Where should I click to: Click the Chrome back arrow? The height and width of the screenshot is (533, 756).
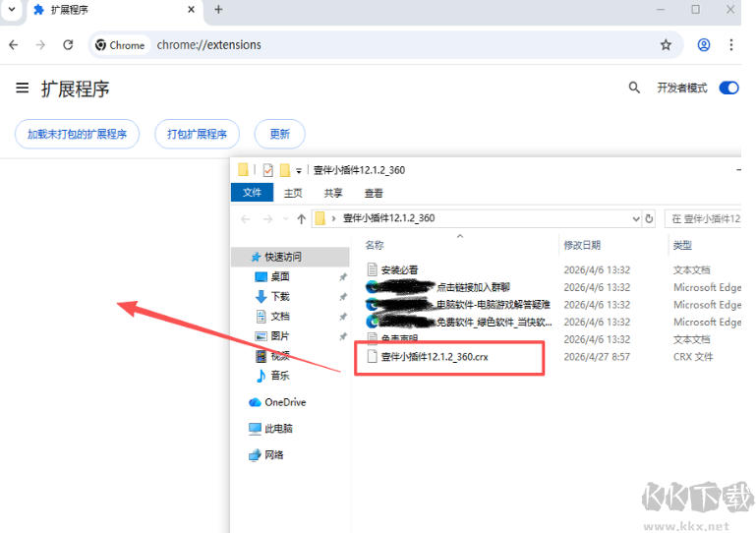14,45
